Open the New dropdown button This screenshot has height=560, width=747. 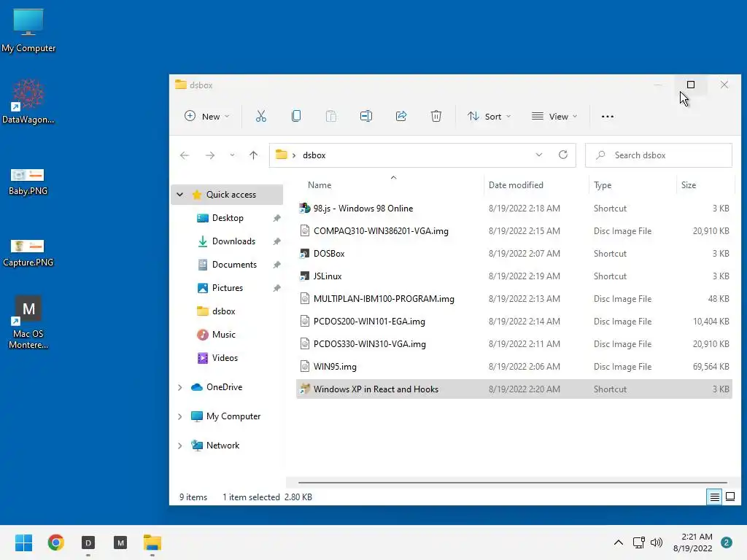207,116
